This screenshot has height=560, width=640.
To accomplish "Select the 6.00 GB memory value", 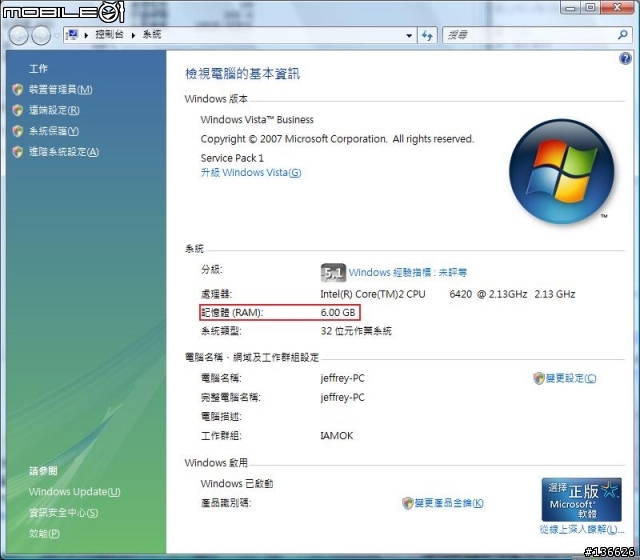I will click(x=338, y=313).
